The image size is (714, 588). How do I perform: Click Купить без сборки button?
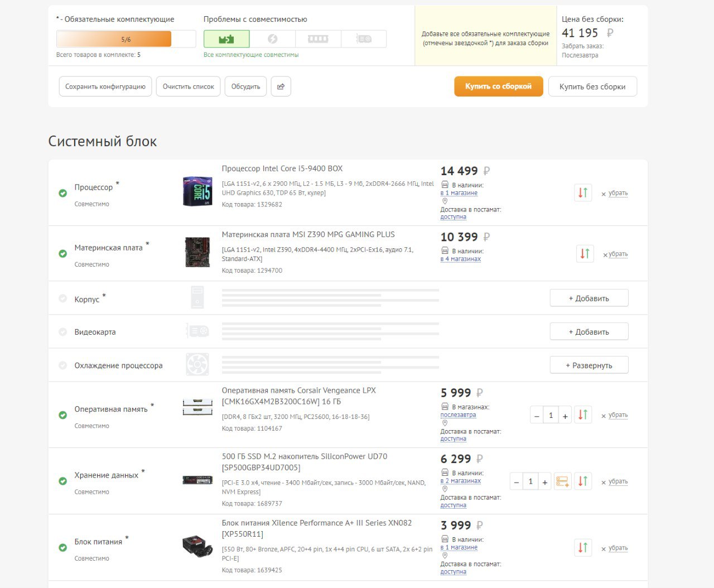[592, 86]
